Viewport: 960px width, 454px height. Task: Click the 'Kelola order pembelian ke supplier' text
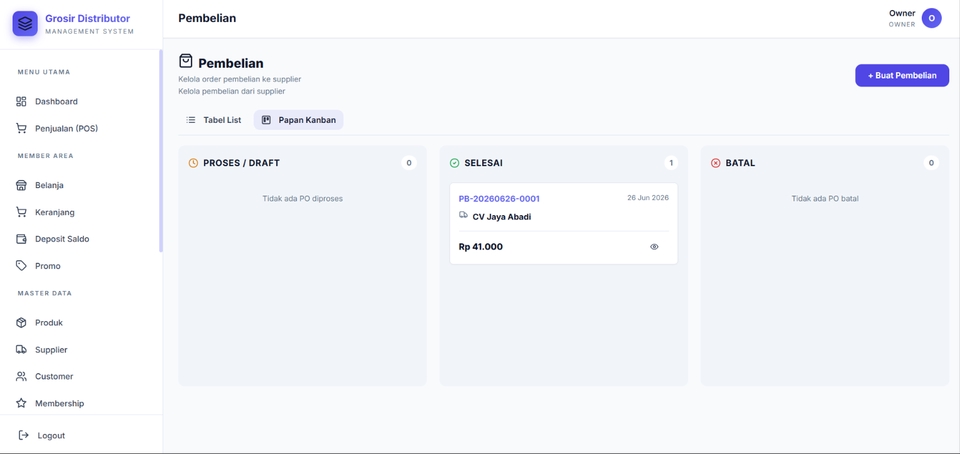click(239, 80)
